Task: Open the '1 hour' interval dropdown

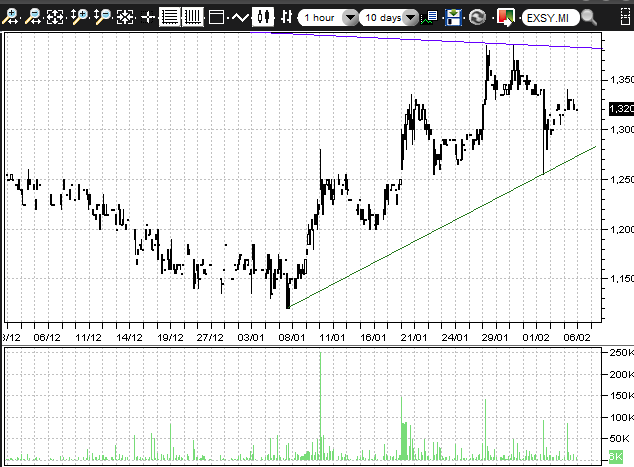Action: tap(350, 18)
